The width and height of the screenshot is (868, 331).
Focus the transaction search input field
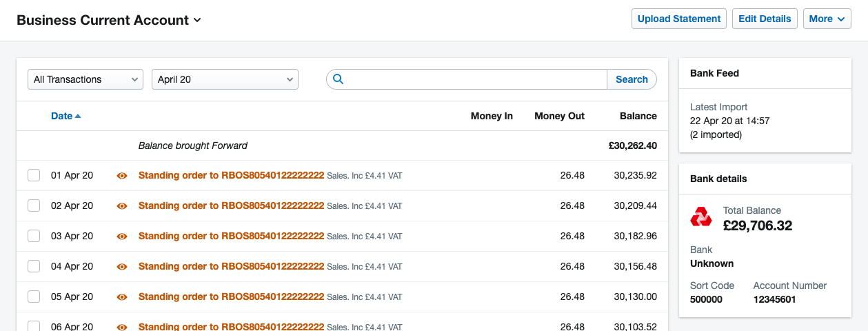click(x=466, y=79)
